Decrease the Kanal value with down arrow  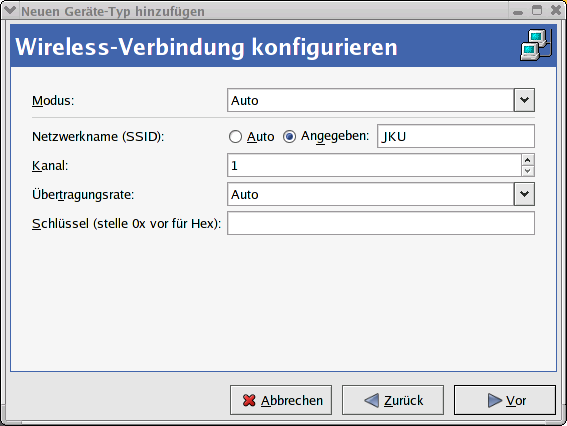[528, 171]
